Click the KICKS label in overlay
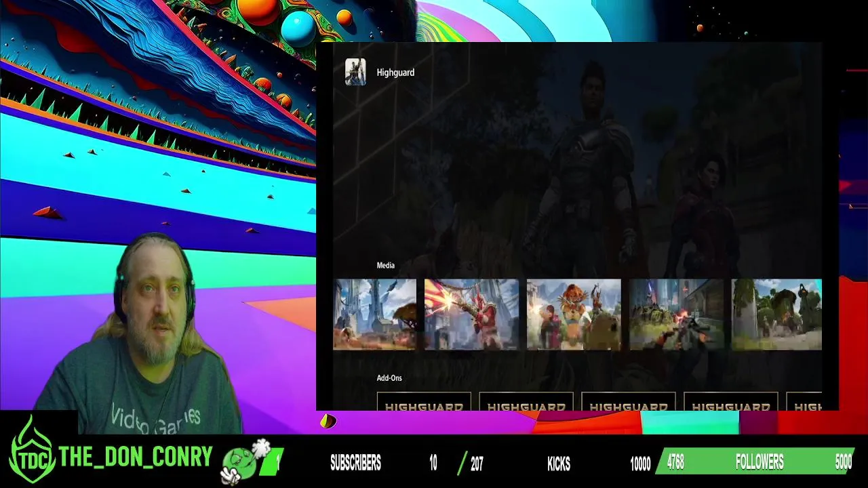 pos(559,464)
